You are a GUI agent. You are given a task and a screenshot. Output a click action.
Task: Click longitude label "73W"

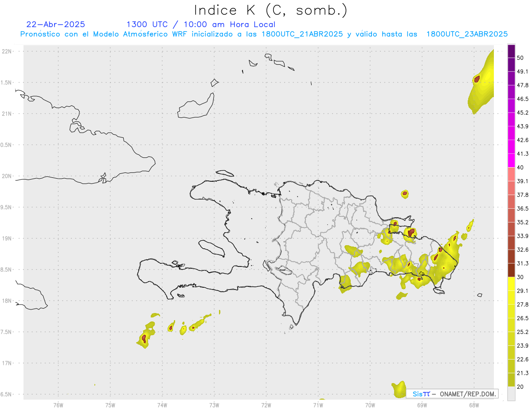pos(214,405)
